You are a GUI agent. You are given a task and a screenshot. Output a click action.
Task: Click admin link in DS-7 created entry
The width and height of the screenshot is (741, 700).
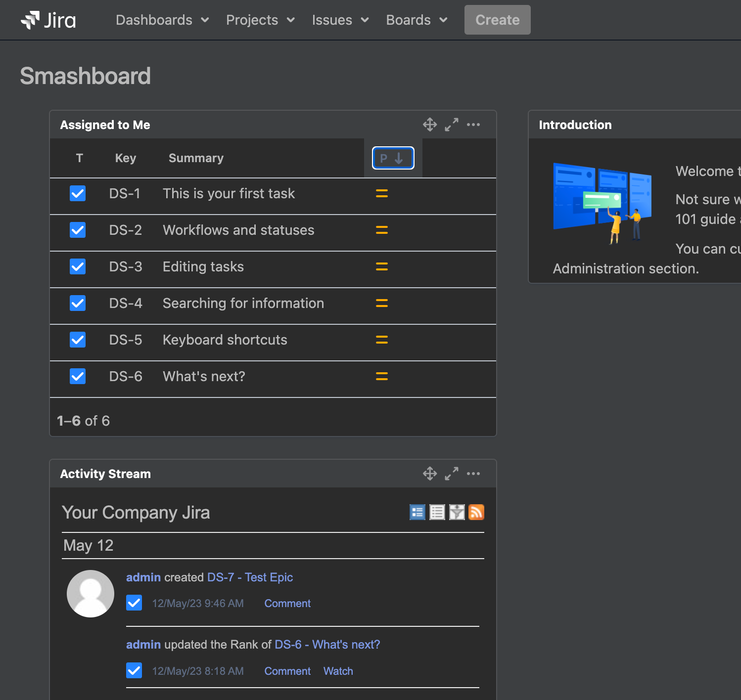(x=143, y=577)
